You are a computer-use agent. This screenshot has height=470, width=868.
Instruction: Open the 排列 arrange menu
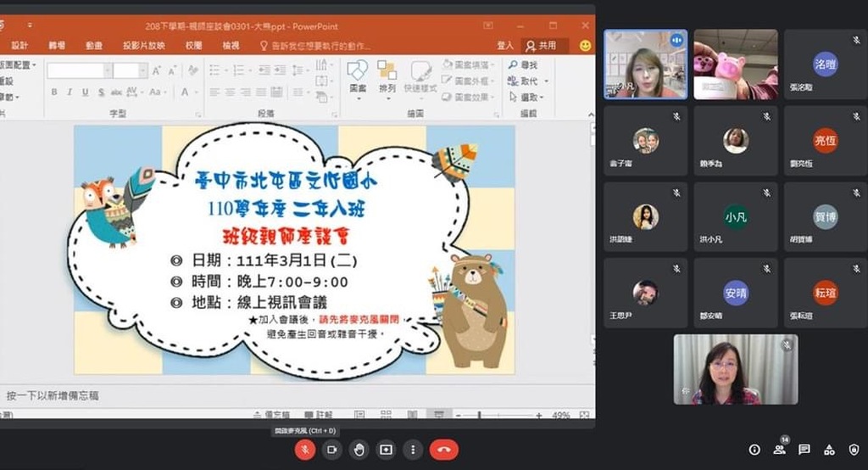click(x=387, y=79)
